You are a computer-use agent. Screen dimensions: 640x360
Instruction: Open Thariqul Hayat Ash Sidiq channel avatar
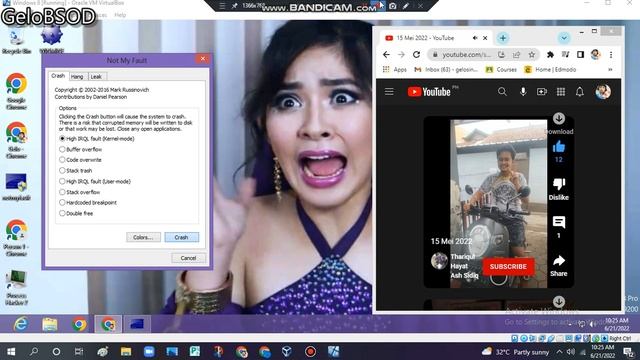point(439,260)
